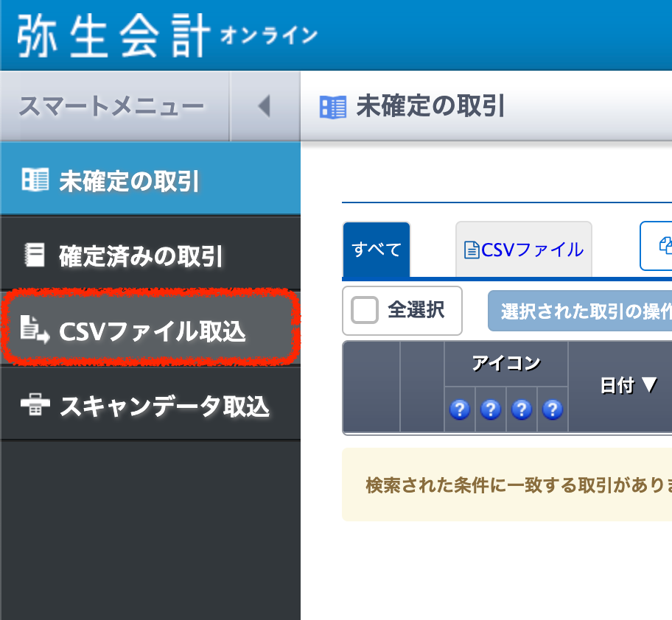This screenshot has height=620, width=672.
Task: Click the スマートメニュー header label
Action: pyautogui.click(x=111, y=107)
